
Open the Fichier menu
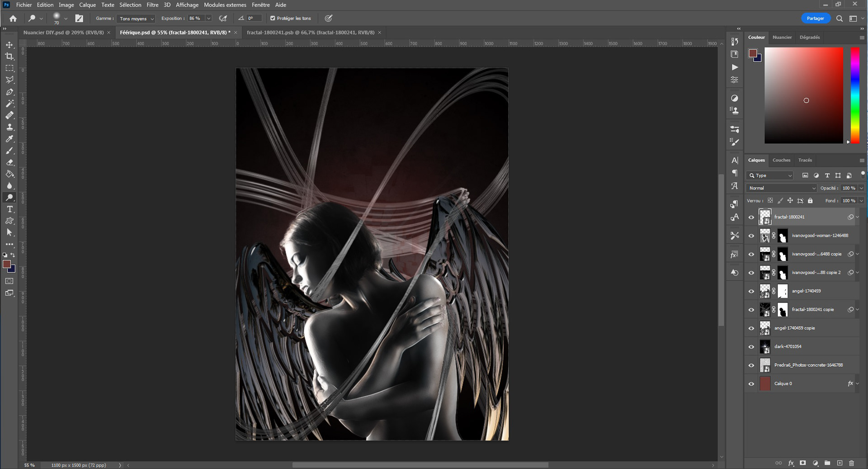pos(24,5)
